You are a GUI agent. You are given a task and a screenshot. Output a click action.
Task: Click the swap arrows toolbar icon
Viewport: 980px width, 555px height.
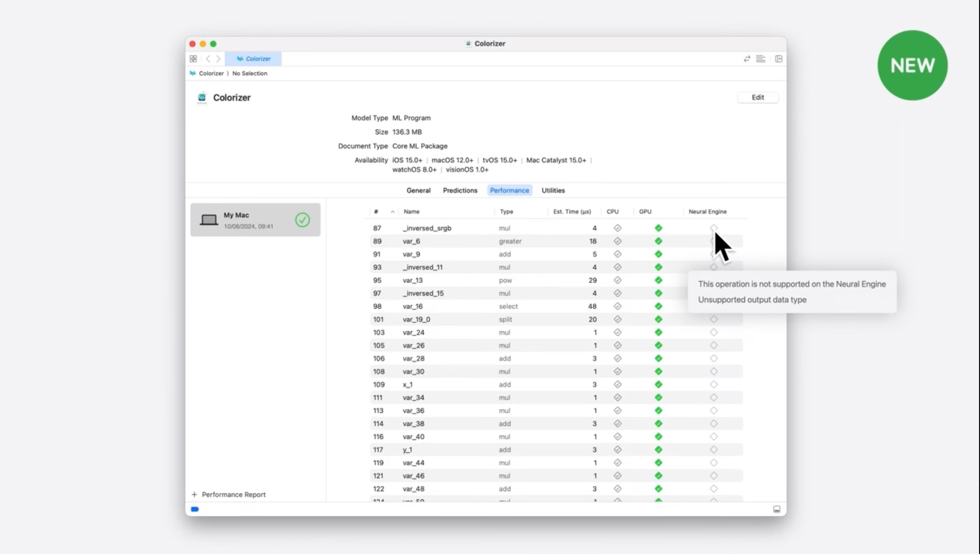tap(747, 59)
